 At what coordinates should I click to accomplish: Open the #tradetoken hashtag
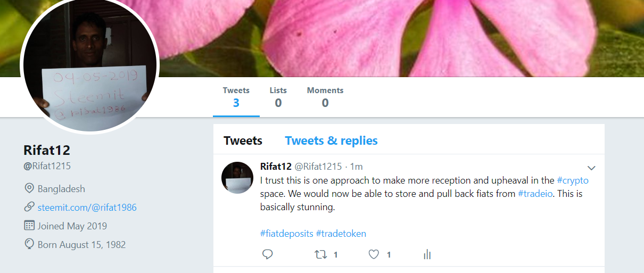(341, 234)
